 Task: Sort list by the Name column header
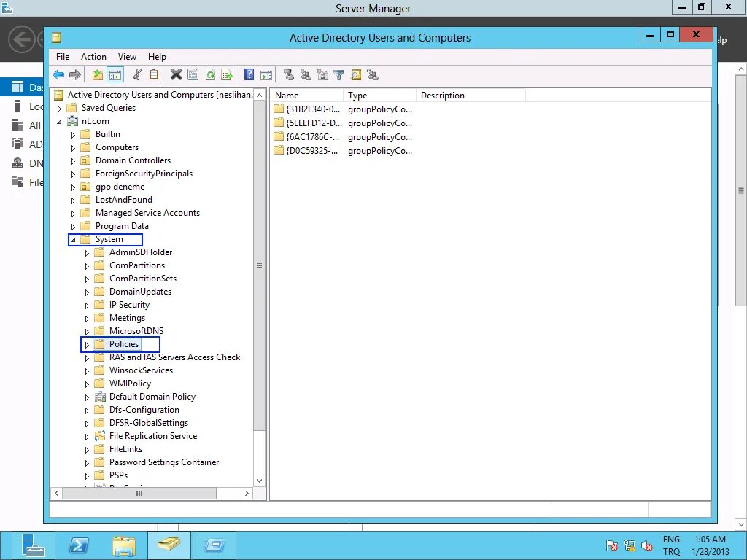tap(307, 96)
